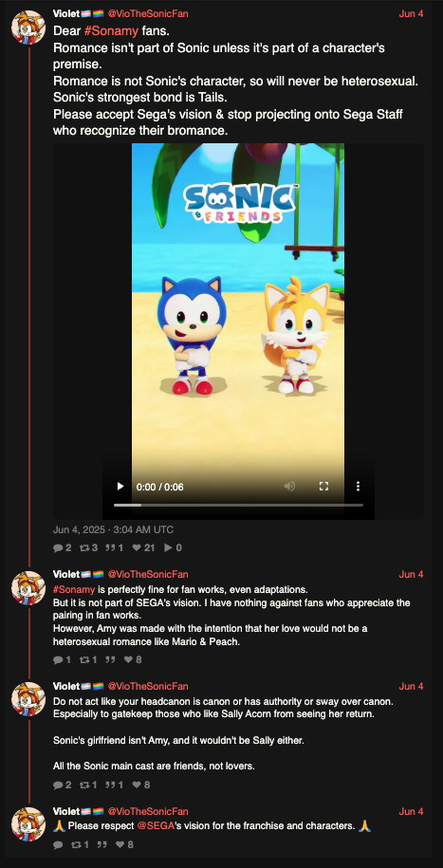The image size is (443, 868).
Task: Like the last post with praying hands
Action: click(124, 844)
